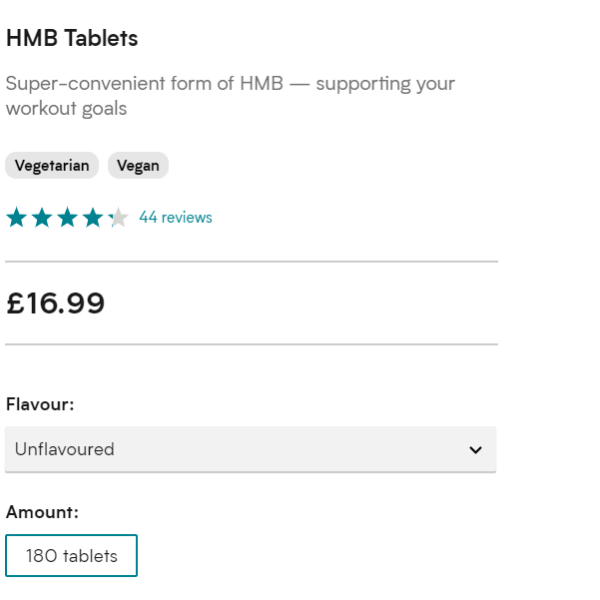Click the chevron arrow in Flavour dropdown
Viewport: 600px width, 600px height.
click(475, 450)
